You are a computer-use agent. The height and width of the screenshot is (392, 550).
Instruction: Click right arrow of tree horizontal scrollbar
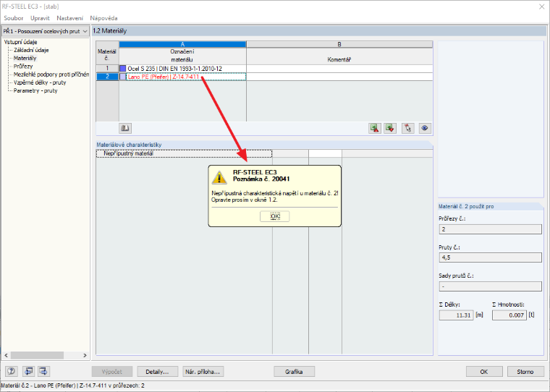(85, 355)
